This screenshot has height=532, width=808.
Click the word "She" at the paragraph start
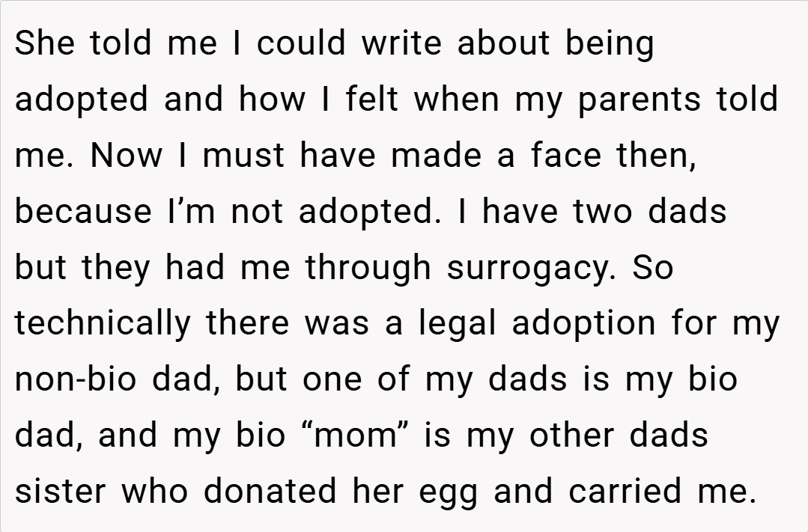tap(46, 43)
